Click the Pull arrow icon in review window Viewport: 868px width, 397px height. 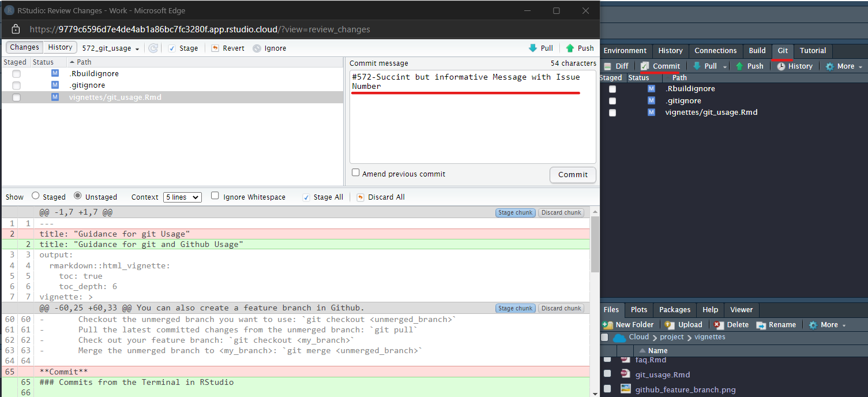pyautogui.click(x=533, y=48)
